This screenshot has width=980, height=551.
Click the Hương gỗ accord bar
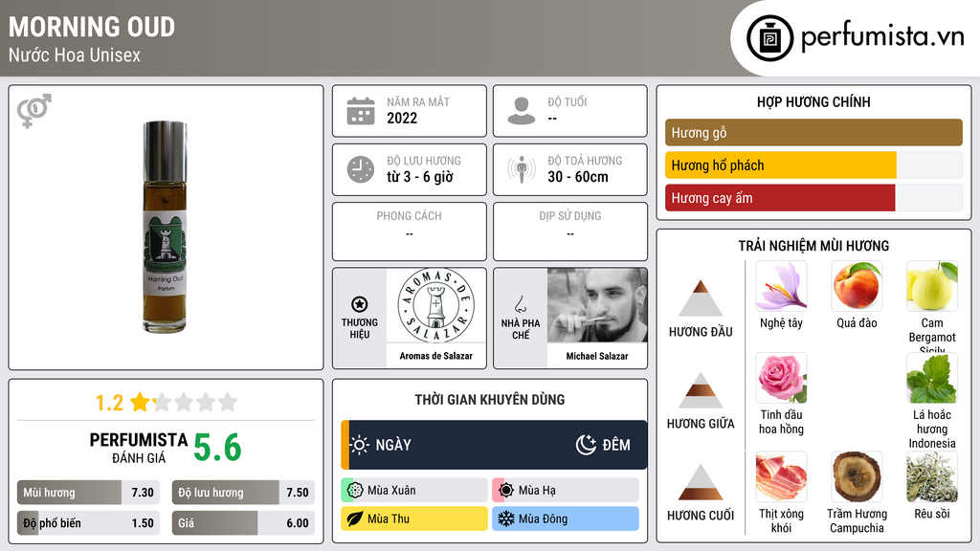pyautogui.click(x=813, y=132)
